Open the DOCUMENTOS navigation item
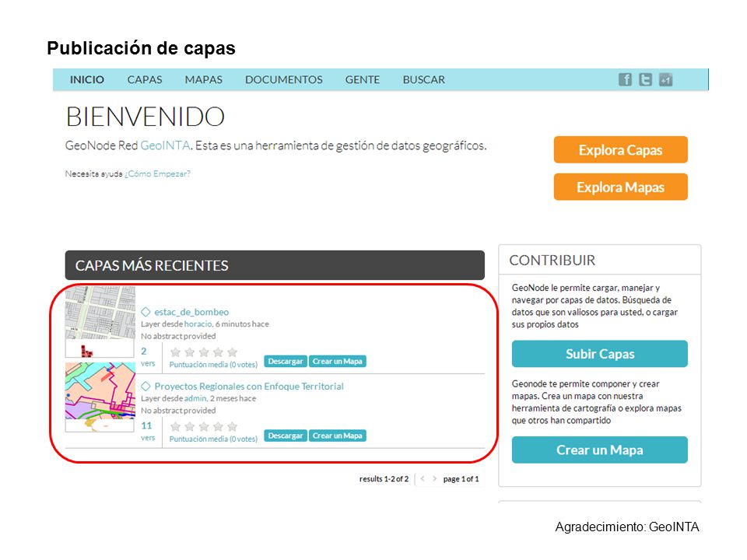747x560 pixels. point(283,79)
